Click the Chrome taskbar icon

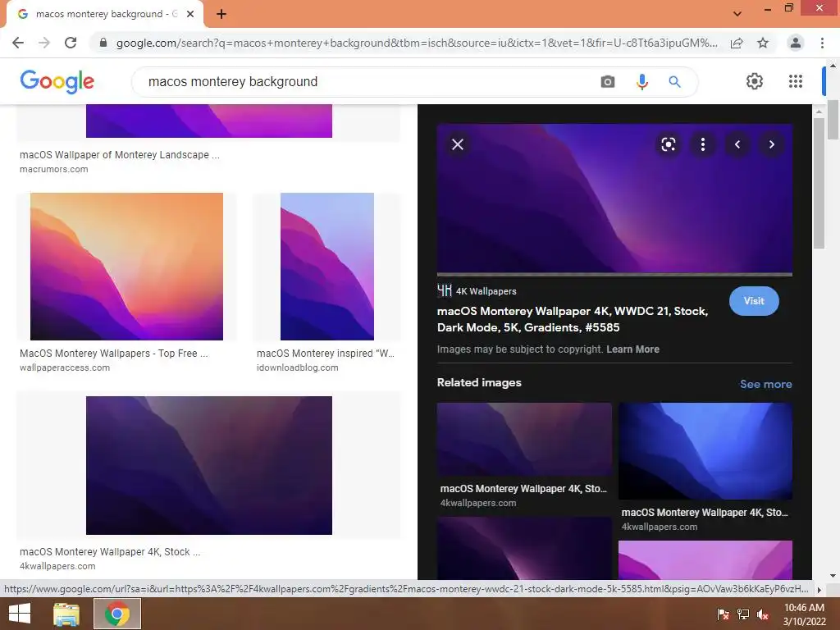coord(116,614)
